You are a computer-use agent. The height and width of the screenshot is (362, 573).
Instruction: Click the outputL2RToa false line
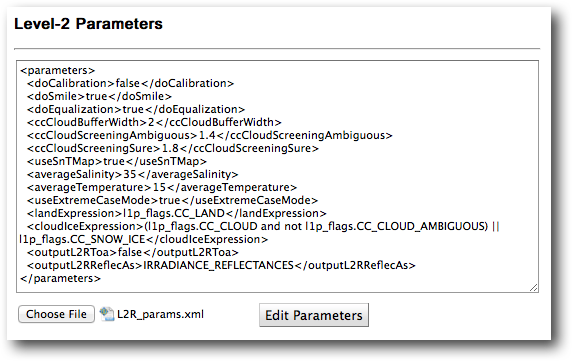click(133, 252)
